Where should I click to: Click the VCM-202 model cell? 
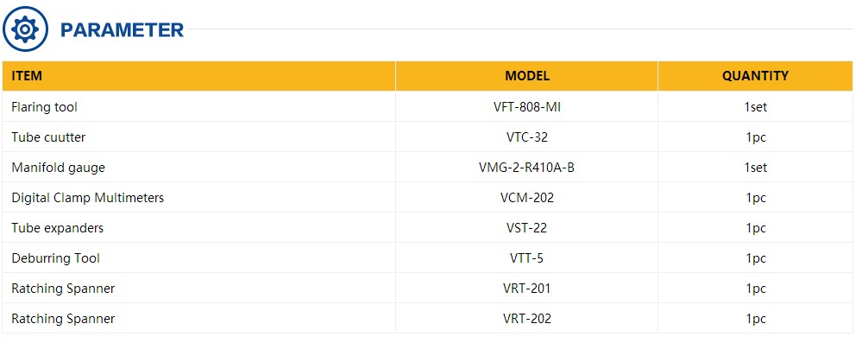pos(527,197)
